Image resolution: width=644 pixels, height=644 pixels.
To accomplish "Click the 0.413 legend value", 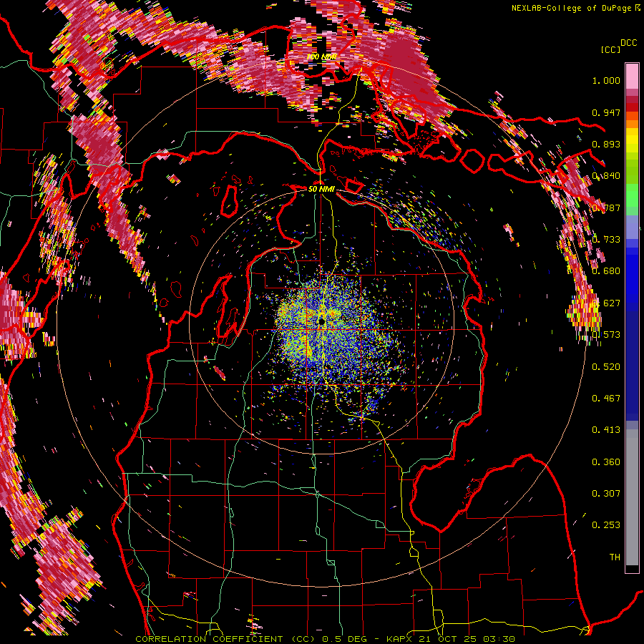I will click(606, 429).
